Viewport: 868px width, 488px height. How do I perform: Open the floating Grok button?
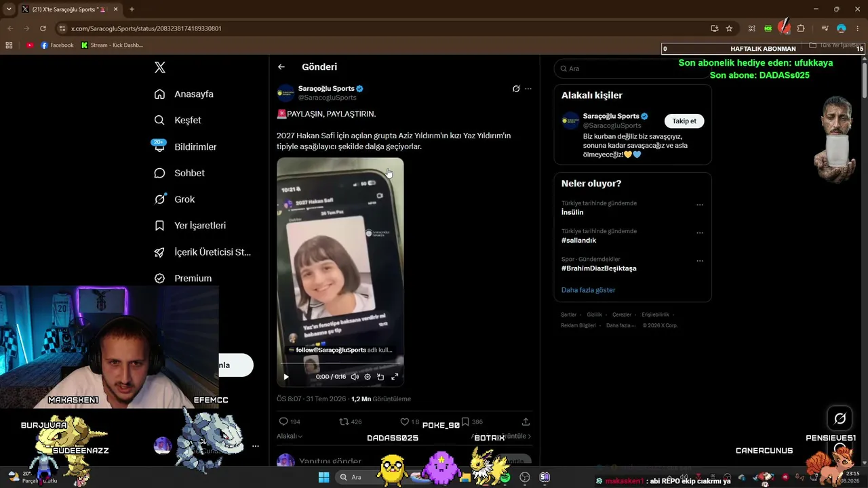[x=840, y=419]
